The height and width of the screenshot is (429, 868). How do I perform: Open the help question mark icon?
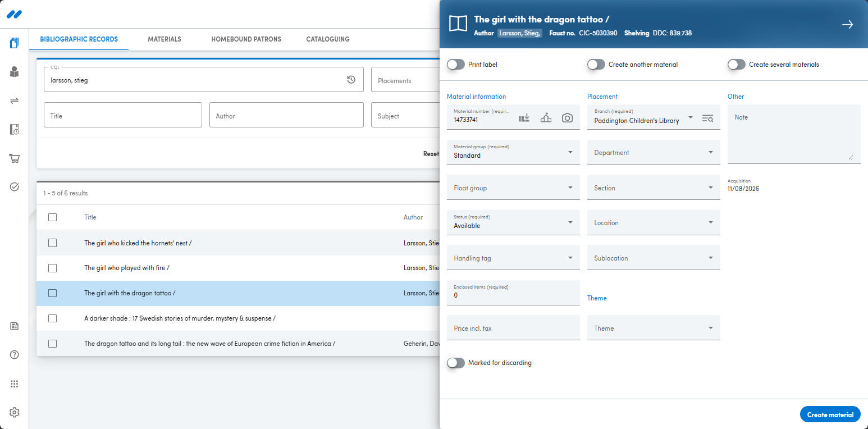click(15, 355)
